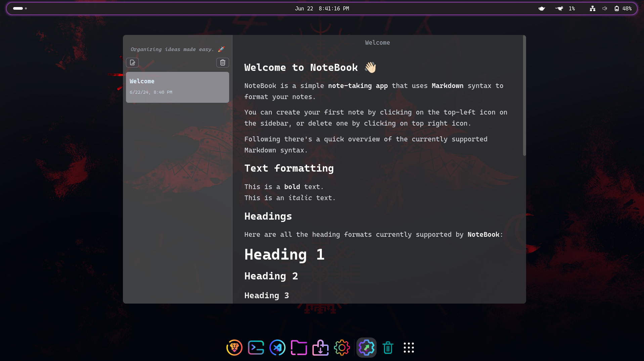Click the note date '6/22/24, 8:40 PM'
Image resolution: width=644 pixels, height=361 pixels.
pyautogui.click(x=151, y=92)
